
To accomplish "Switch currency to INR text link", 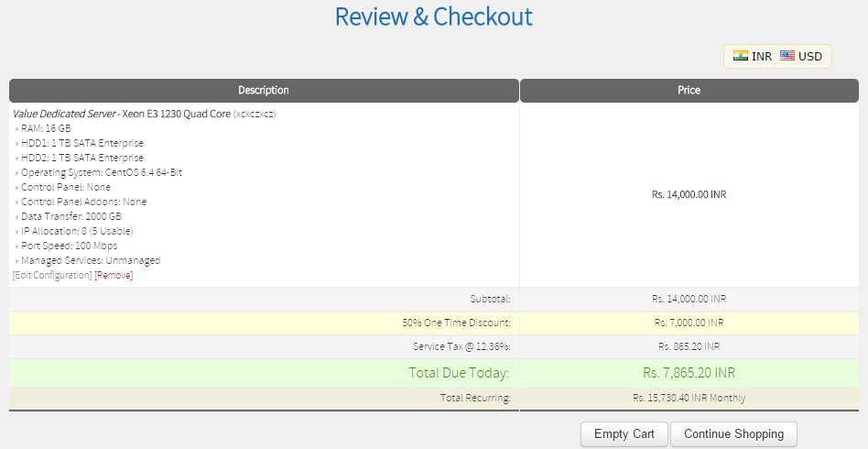I will pyautogui.click(x=762, y=57).
